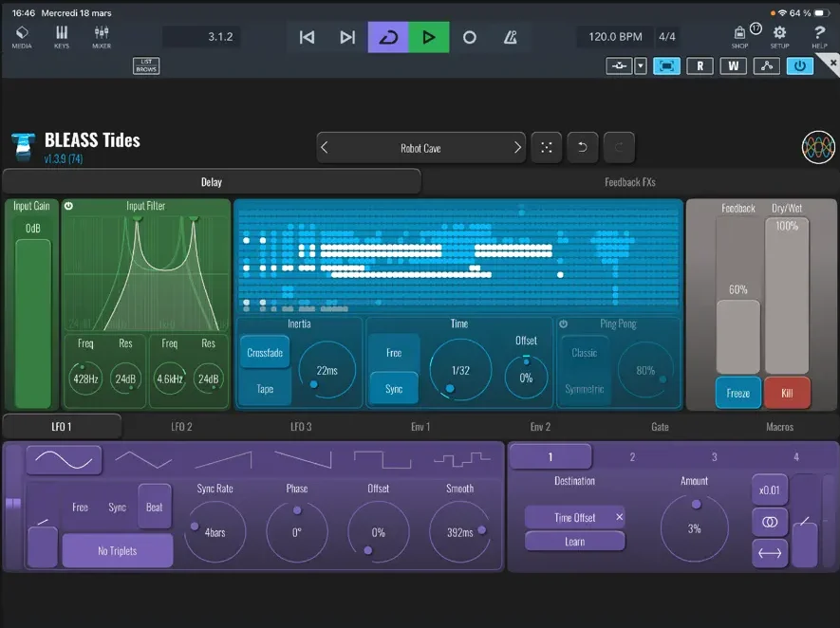This screenshot has width=840, height=628.
Task: Switch to Feedback FXs tab
Action: point(630,182)
